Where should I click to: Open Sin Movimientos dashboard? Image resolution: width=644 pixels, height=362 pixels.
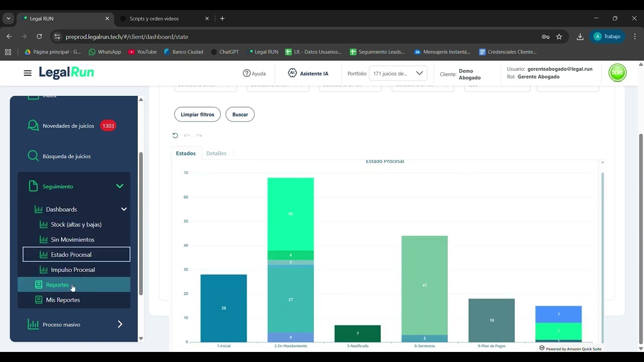click(72, 239)
